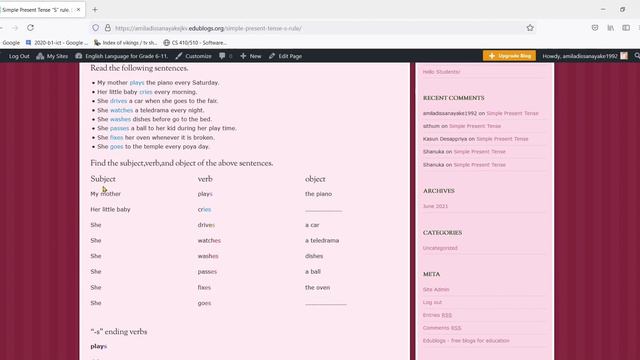Viewport: 640px width, 360px height.
Task: Open the Google bookmark
Action: (11, 42)
